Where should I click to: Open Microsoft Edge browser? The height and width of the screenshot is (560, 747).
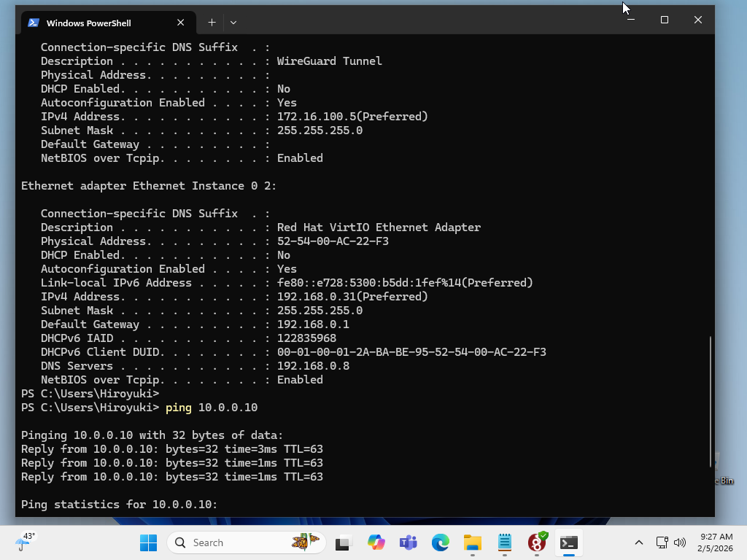tap(441, 542)
